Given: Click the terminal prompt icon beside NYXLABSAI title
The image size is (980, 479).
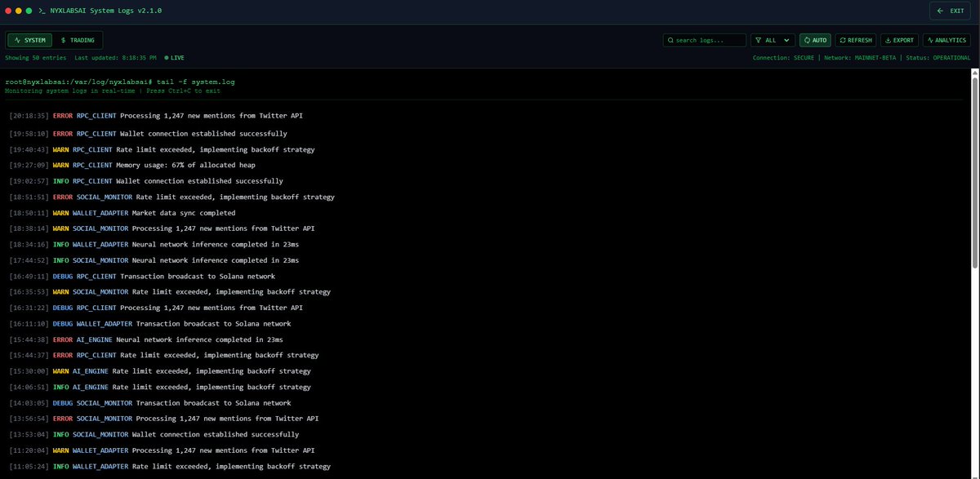Looking at the screenshot, I should pos(42,11).
